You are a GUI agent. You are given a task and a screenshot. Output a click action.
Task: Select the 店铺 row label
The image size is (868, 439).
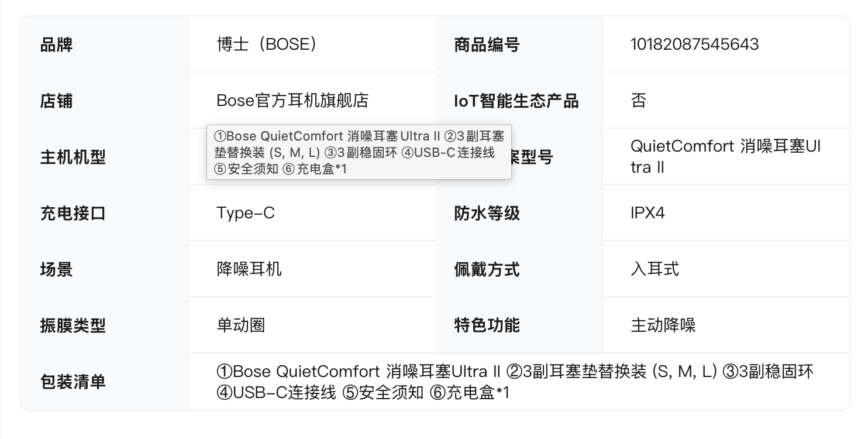click(57, 101)
